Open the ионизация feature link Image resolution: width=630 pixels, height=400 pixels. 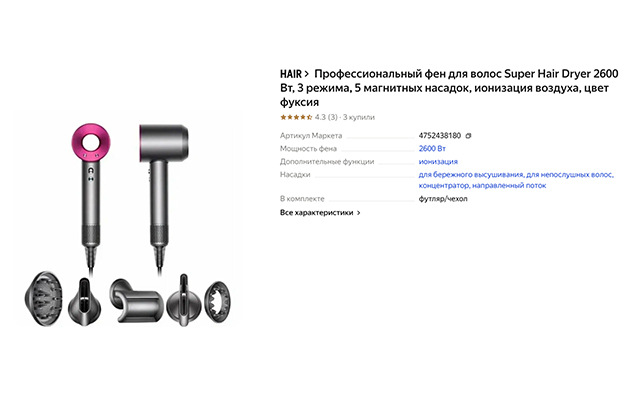coord(438,161)
